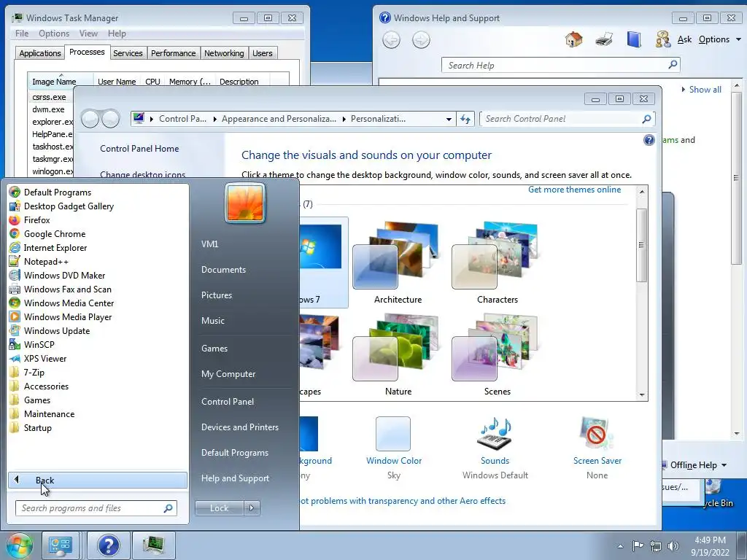Click volume speaker tray icon
Viewport: 747px width, 560px height.
(673, 546)
